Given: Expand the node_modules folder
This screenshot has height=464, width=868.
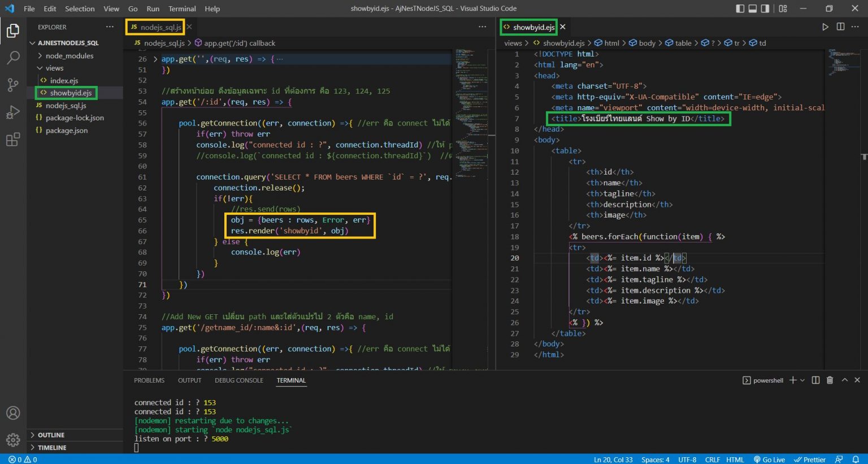Looking at the screenshot, I should [70, 56].
